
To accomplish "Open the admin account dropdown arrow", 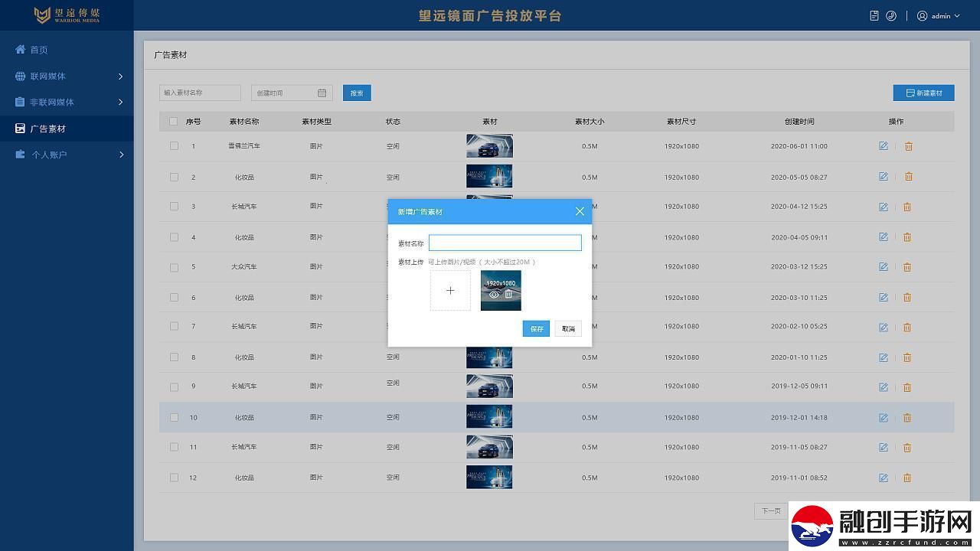I will [x=957, y=16].
